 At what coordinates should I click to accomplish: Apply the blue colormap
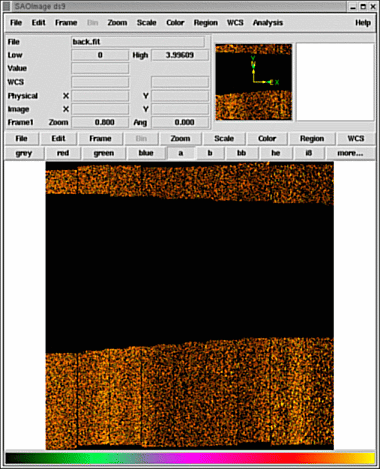[146, 153]
